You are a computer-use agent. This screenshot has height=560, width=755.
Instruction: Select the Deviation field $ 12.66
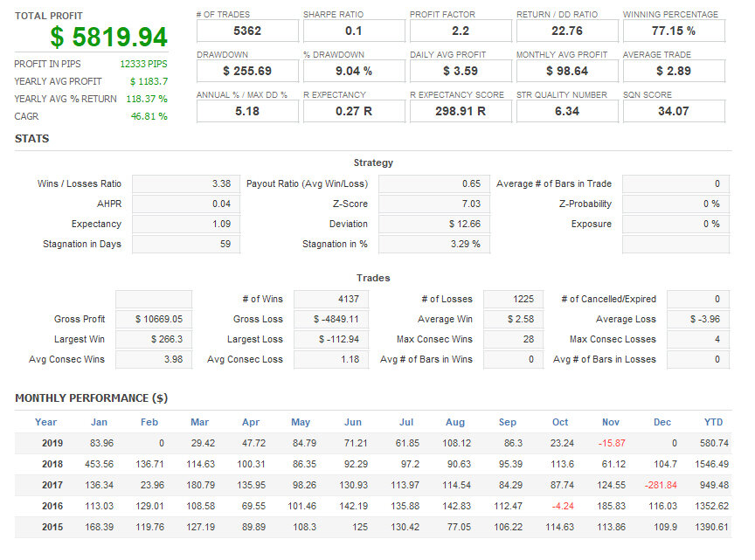(x=434, y=224)
